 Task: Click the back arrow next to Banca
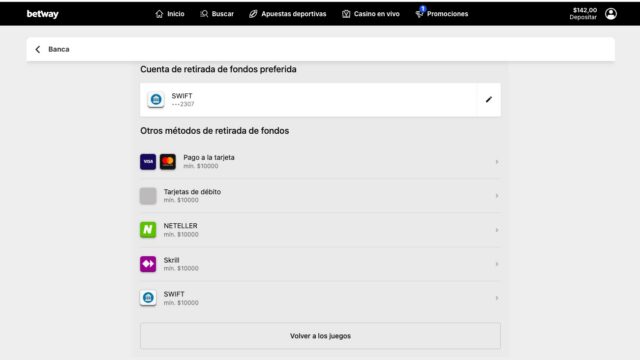click(x=38, y=49)
